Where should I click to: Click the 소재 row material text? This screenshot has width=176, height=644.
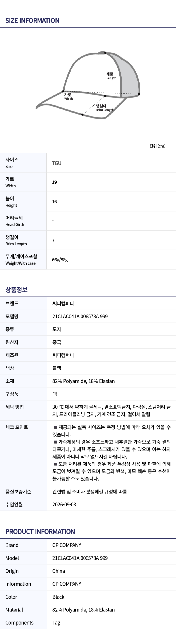tap(83, 381)
